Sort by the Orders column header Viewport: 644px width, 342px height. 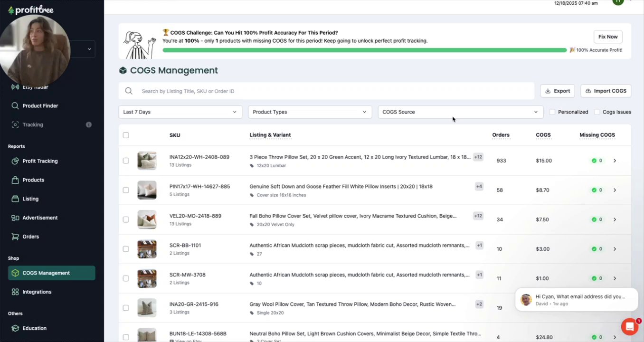coord(501,135)
